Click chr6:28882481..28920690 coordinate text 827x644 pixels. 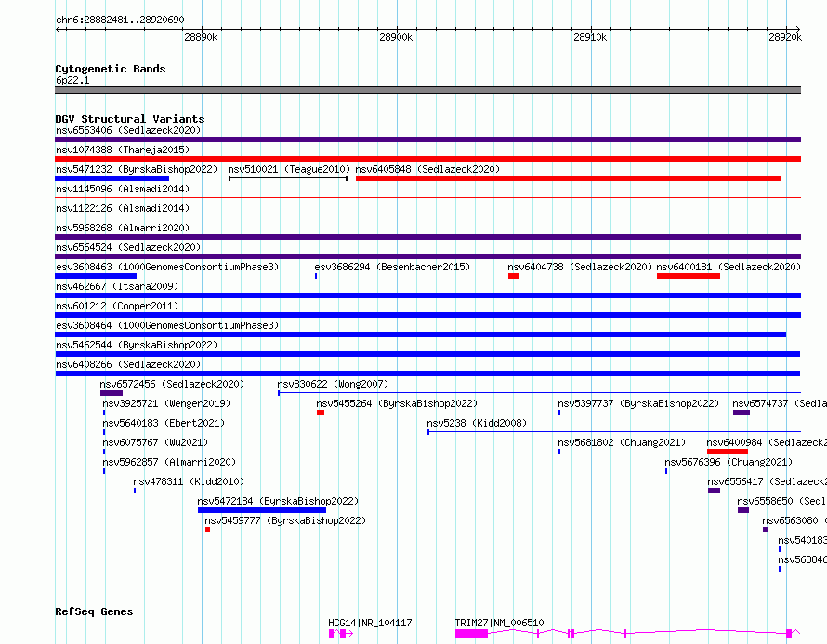120,20
